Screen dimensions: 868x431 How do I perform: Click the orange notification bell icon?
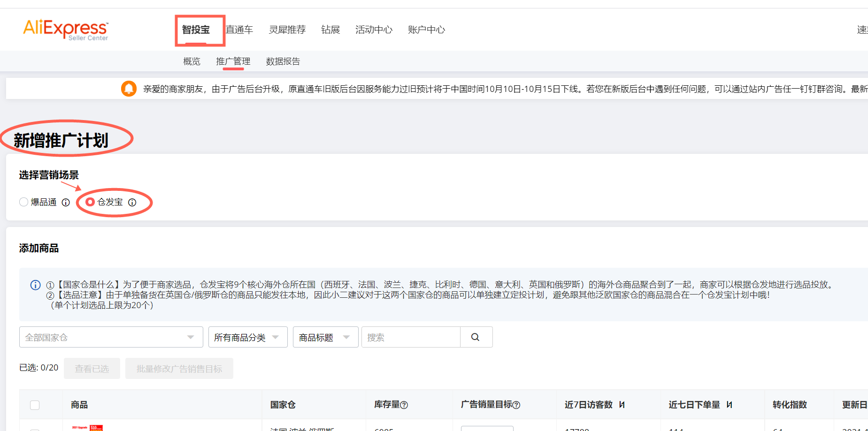pos(129,88)
